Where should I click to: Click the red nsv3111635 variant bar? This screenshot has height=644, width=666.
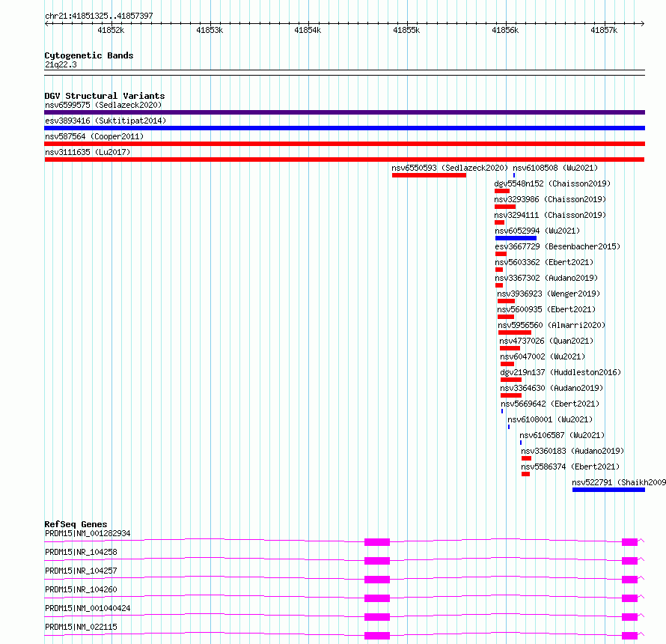[x=344, y=160]
